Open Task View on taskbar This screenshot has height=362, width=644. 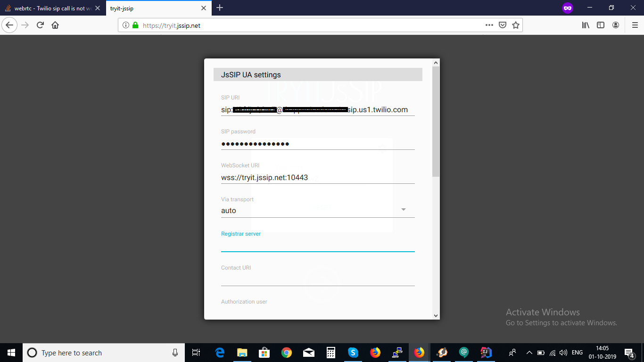[x=196, y=353]
